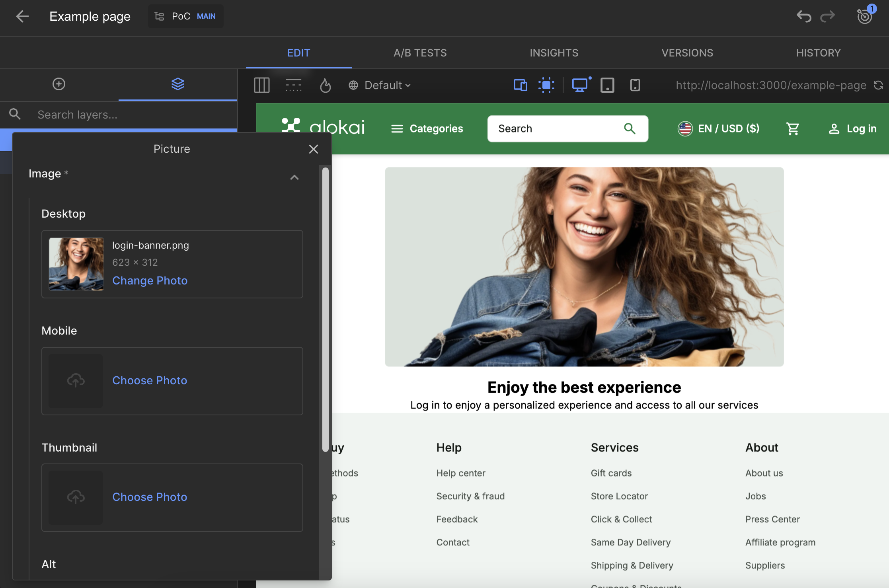889x588 pixels.
Task: Open the Gift cards link
Action: point(611,473)
